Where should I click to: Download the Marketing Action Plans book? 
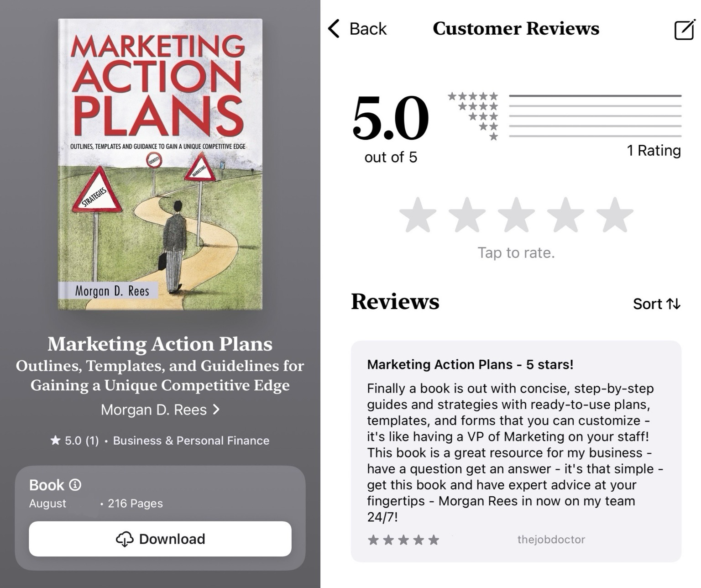pos(160,539)
